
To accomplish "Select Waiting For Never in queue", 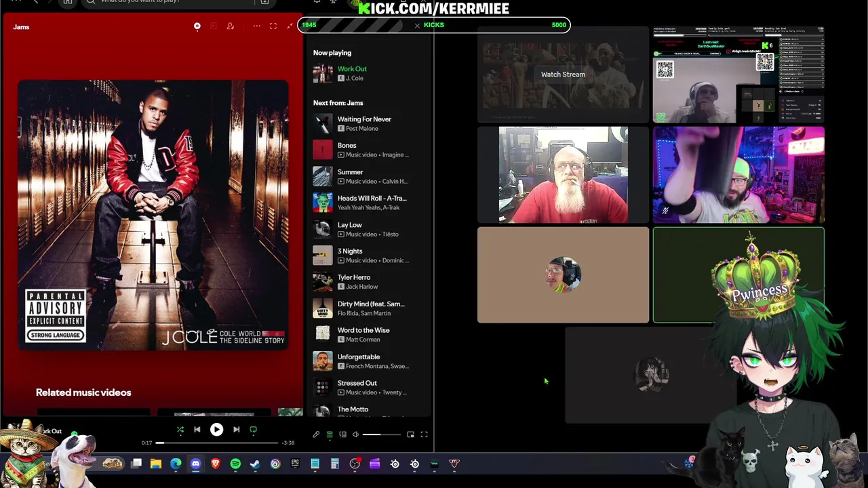I will tap(364, 119).
